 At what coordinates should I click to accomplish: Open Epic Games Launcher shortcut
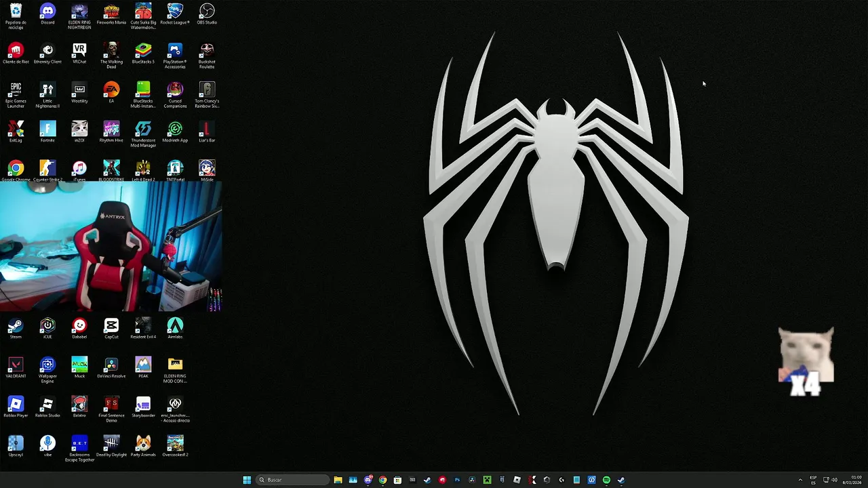[16, 95]
